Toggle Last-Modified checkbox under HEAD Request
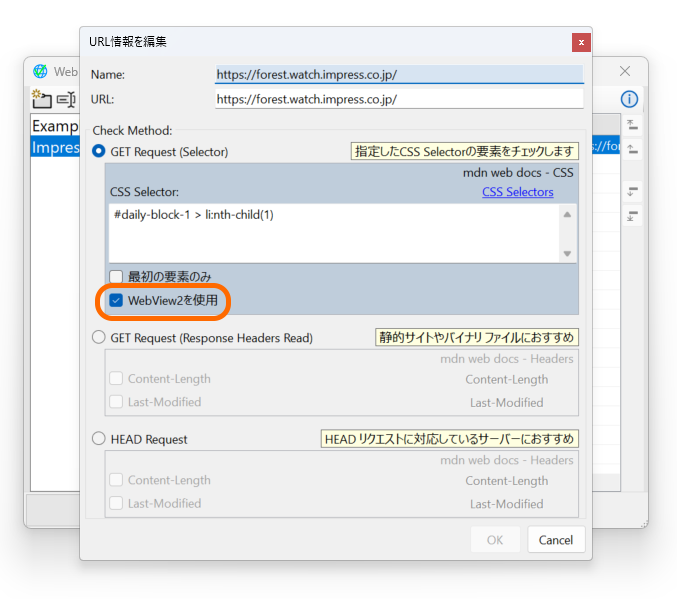677x599 pixels. coord(116,503)
